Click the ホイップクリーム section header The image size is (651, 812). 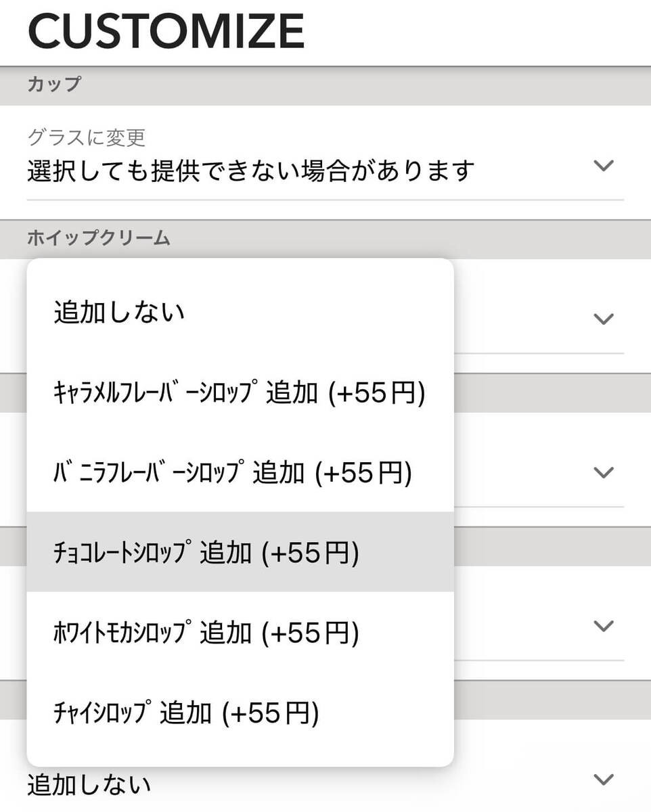[x=98, y=238]
